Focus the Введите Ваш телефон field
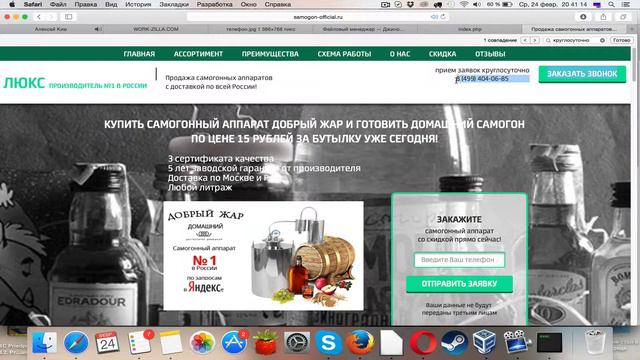The height and width of the screenshot is (360, 640). [x=459, y=260]
